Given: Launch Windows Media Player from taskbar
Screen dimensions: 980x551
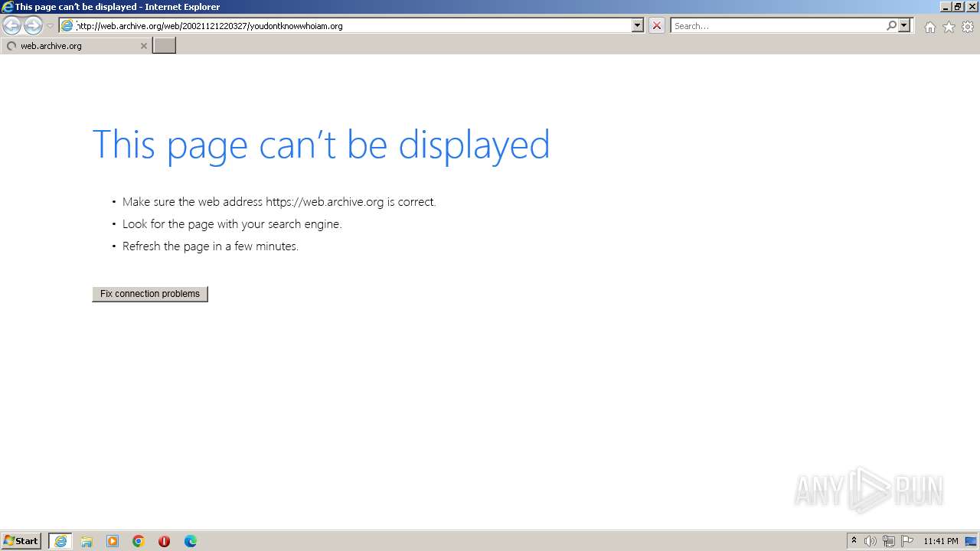Looking at the screenshot, I should [x=113, y=541].
